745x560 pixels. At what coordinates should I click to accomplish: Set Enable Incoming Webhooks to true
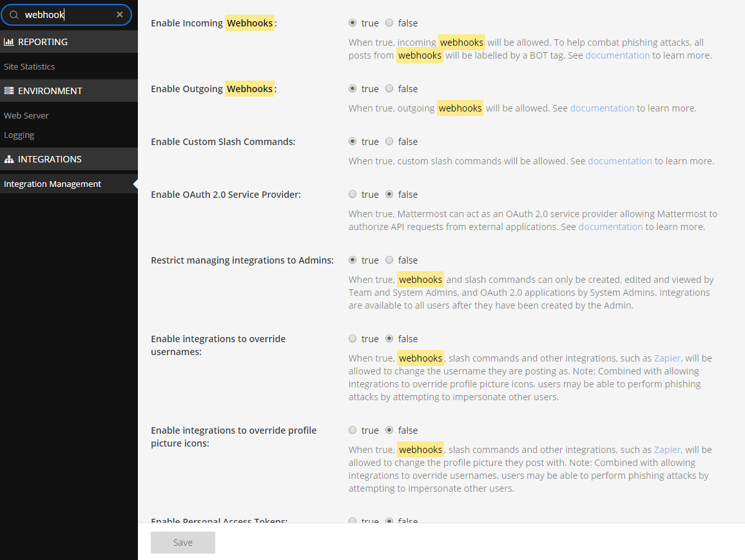coord(353,23)
